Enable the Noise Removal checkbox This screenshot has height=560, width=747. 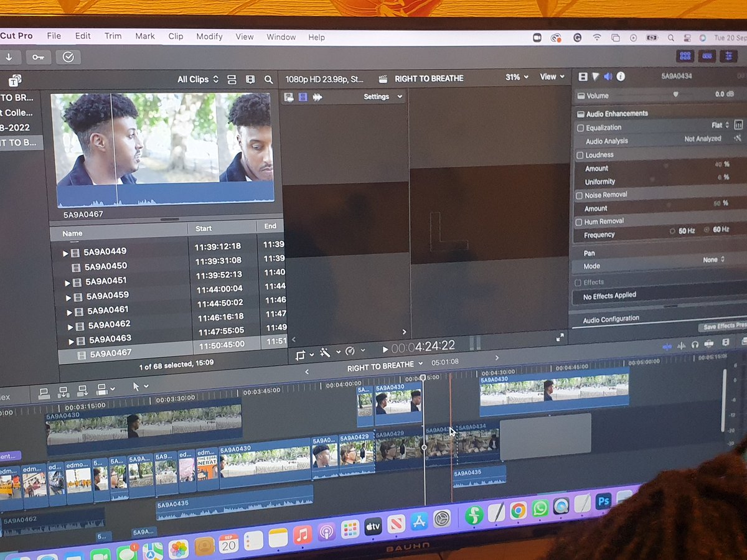[x=580, y=195]
